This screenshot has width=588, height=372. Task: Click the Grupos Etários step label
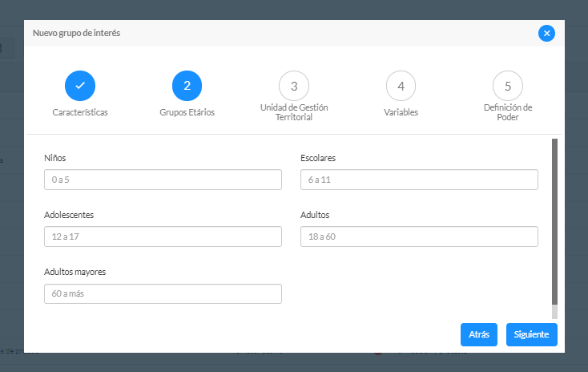[x=187, y=112]
